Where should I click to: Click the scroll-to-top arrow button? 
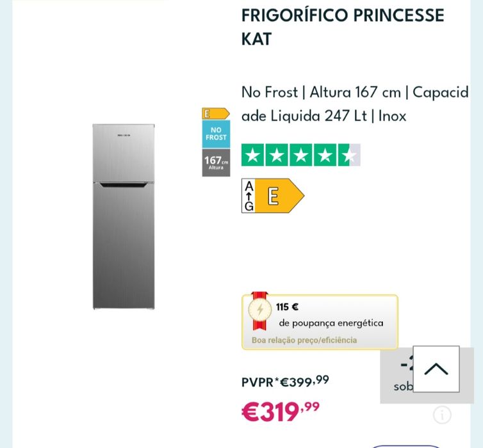pos(436,369)
